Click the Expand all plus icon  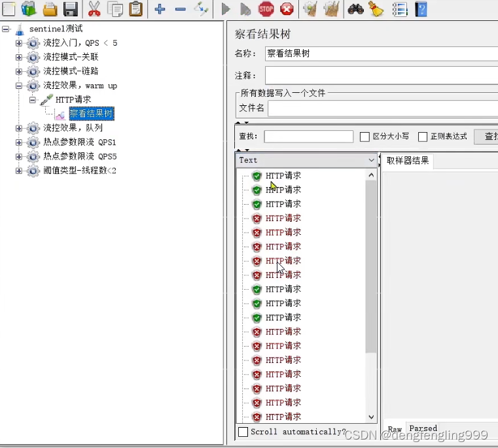(160, 9)
